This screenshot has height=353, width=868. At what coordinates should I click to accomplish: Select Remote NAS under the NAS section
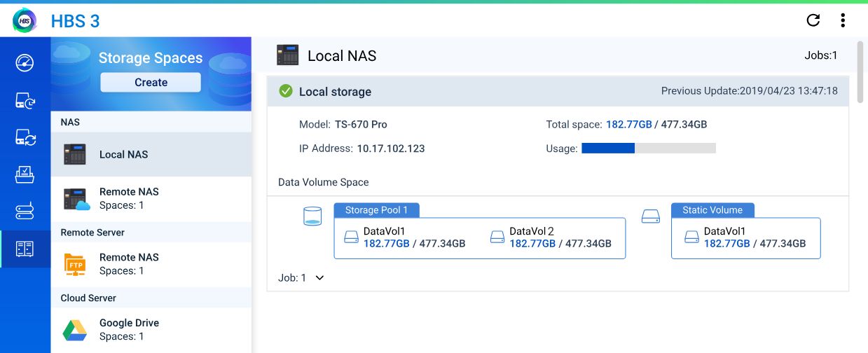tap(151, 199)
